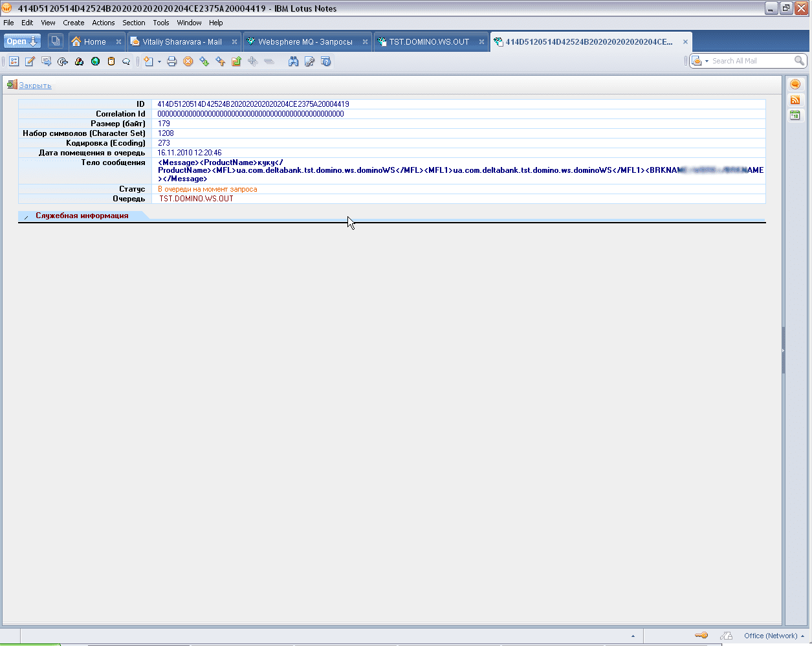Open the Office (Network) location dropdown

[x=774, y=636]
